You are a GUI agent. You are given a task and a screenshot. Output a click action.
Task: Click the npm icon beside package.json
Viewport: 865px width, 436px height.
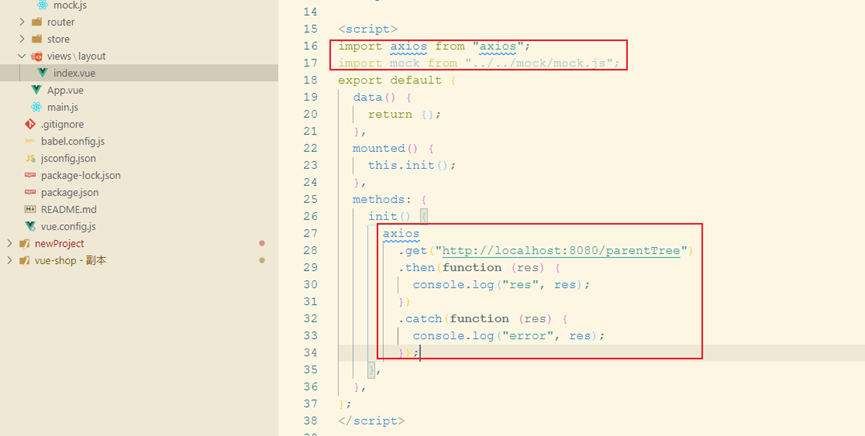coord(30,193)
